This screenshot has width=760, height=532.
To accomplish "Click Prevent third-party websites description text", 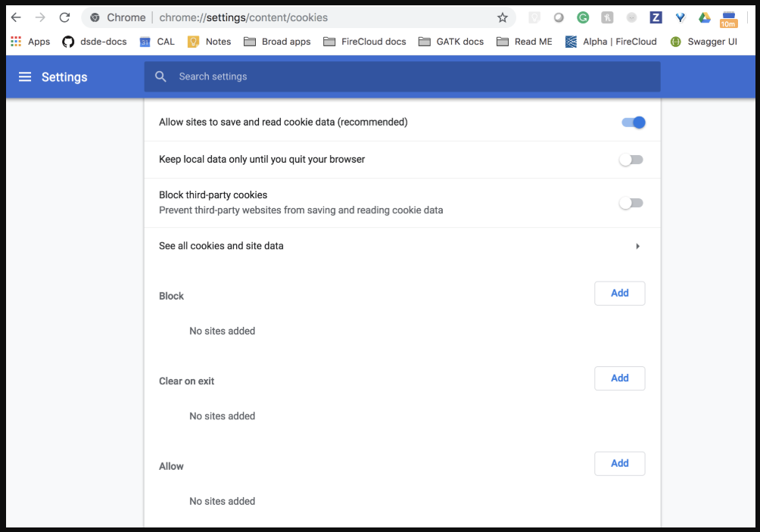I will coord(301,210).
